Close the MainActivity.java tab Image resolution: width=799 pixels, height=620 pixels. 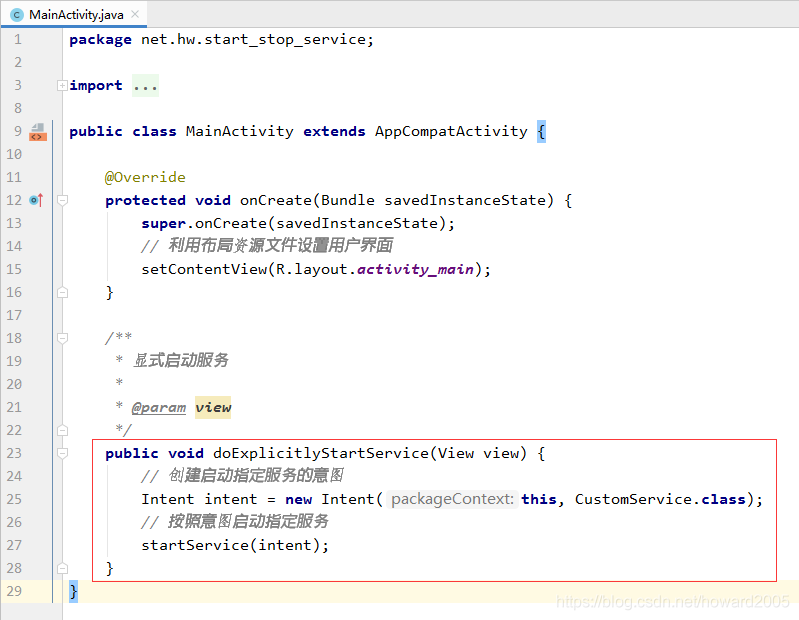[x=135, y=14]
